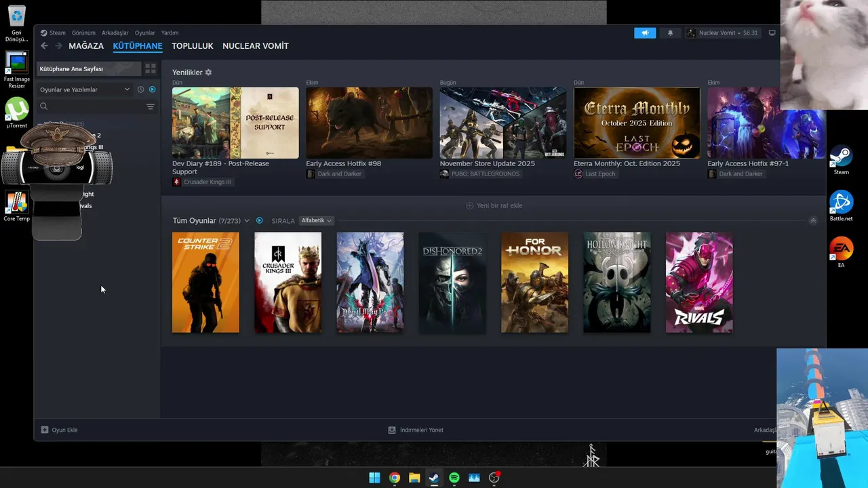Screen dimensions: 868x488
Task: Open the For Honor game cover
Action: click(534, 283)
